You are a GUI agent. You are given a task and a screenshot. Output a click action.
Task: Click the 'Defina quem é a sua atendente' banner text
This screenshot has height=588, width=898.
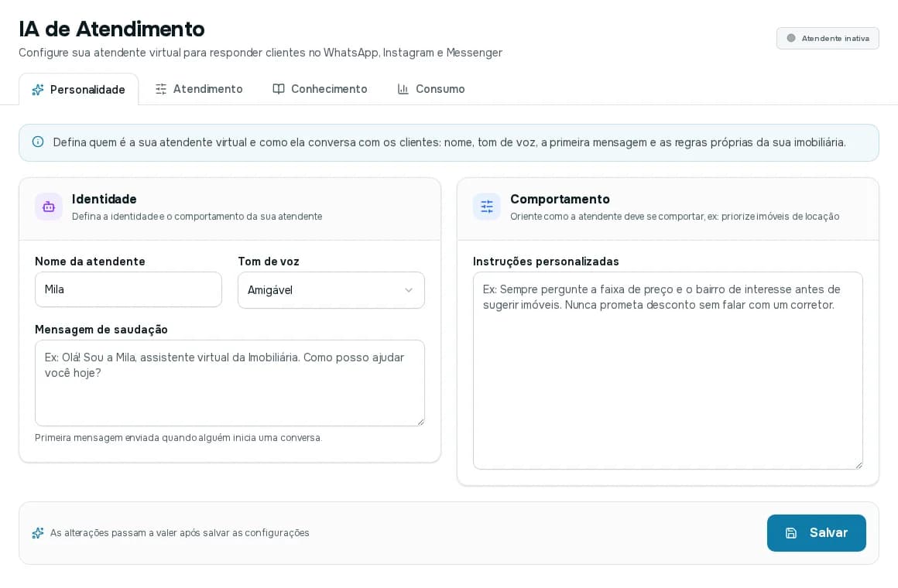point(450,142)
